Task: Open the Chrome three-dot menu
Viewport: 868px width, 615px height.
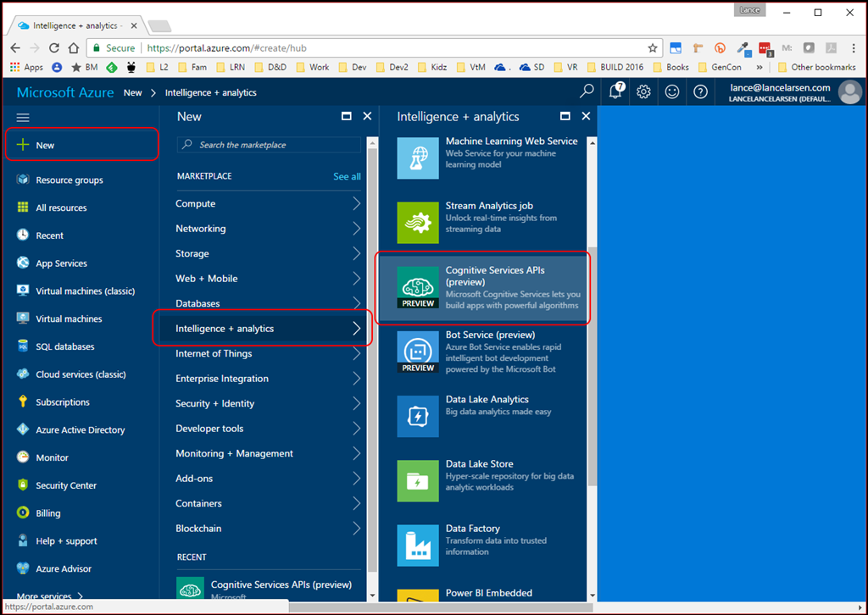Action: pyautogui.click(x=854, y=48)
